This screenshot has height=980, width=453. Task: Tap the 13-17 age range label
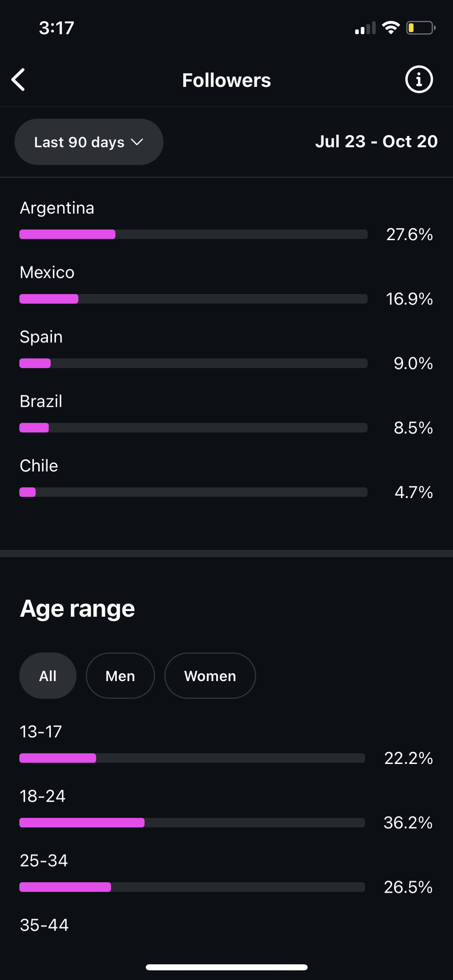tap(41, 732)
